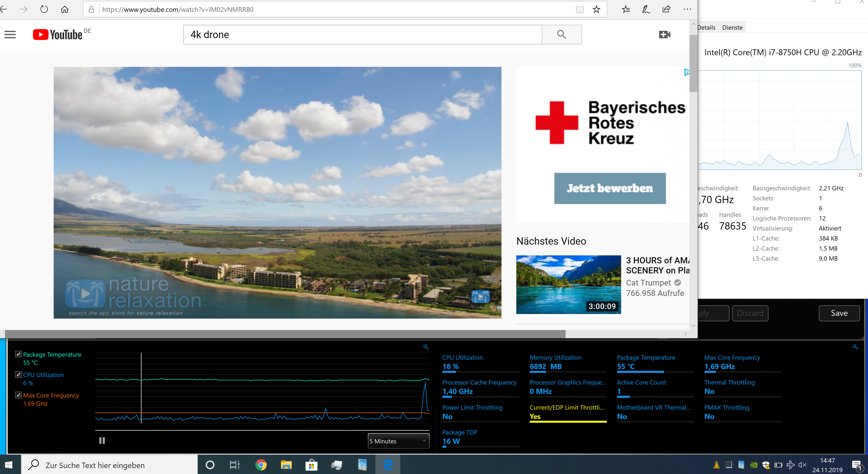Refresh the page in browser

click(44, 9)
